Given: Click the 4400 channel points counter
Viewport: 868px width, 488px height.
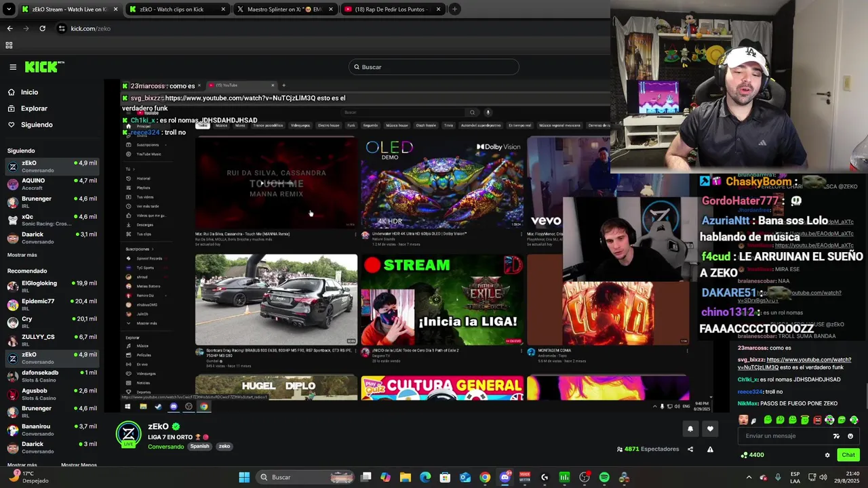Looking at the screenshot, I should pyautogui.click(x=753, y=455).
